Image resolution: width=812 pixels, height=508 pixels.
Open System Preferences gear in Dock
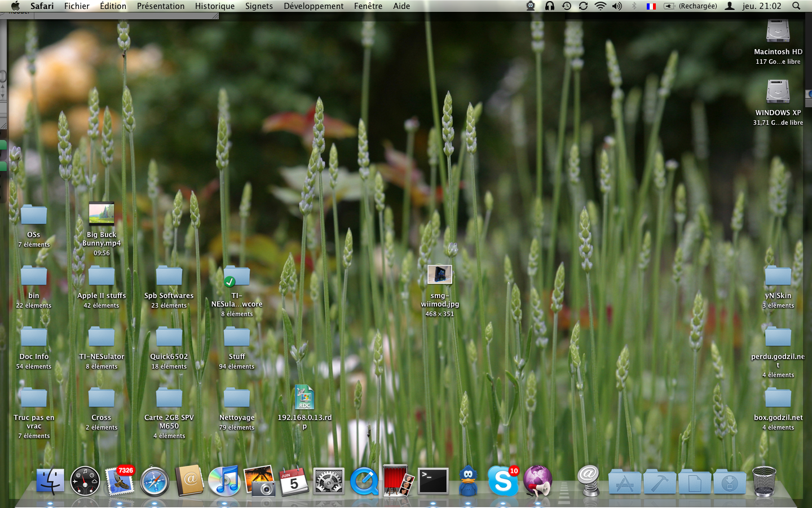[329, 481]
